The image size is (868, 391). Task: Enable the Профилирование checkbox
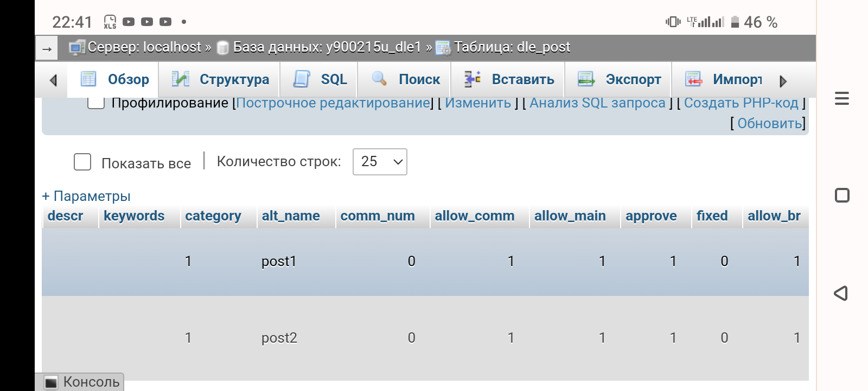pos(96,103)
